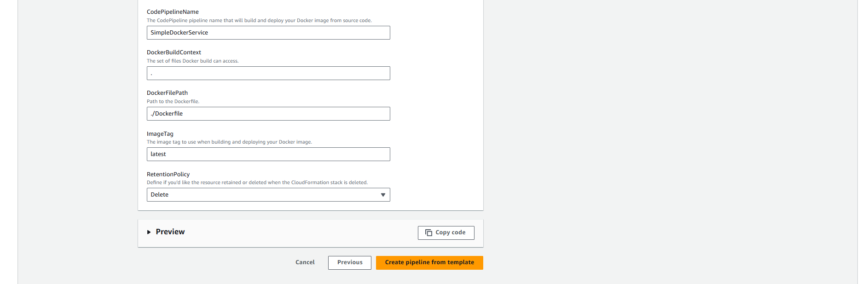Image resolution: width=868 pixels, height=284 pixels.
Task: Click Create pipeline from template
Action: pos(429,262)
